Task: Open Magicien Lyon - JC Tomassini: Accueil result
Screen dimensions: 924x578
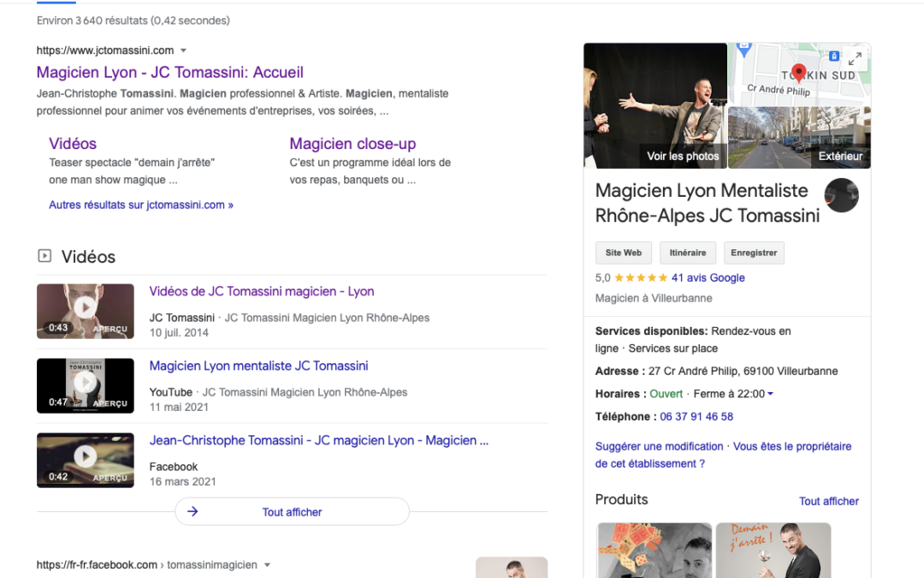Action: coord(169,73)
